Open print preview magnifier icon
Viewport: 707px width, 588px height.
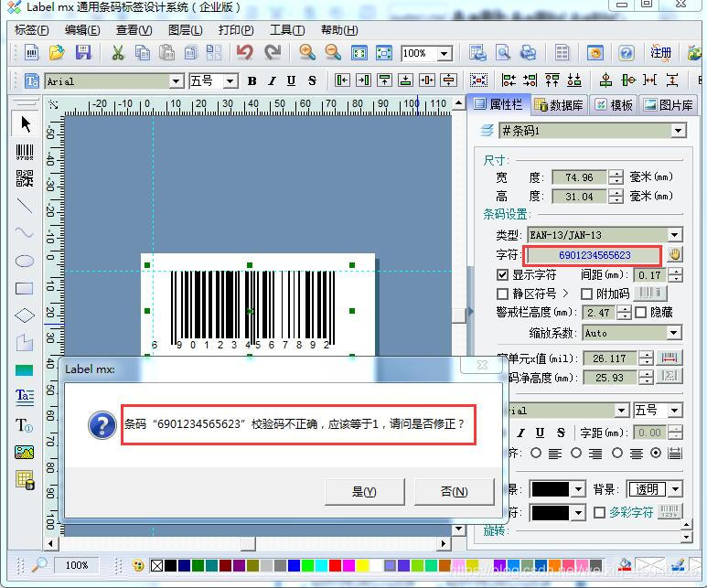tap(503, 53)
